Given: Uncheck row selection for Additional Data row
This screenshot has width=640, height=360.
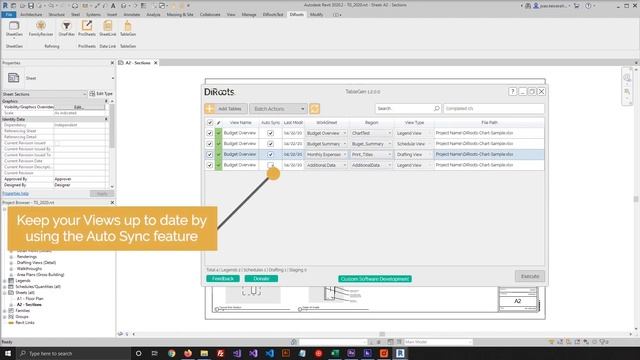Looking at the screenshot, I should pyautogui.click(x=210, y=165).
